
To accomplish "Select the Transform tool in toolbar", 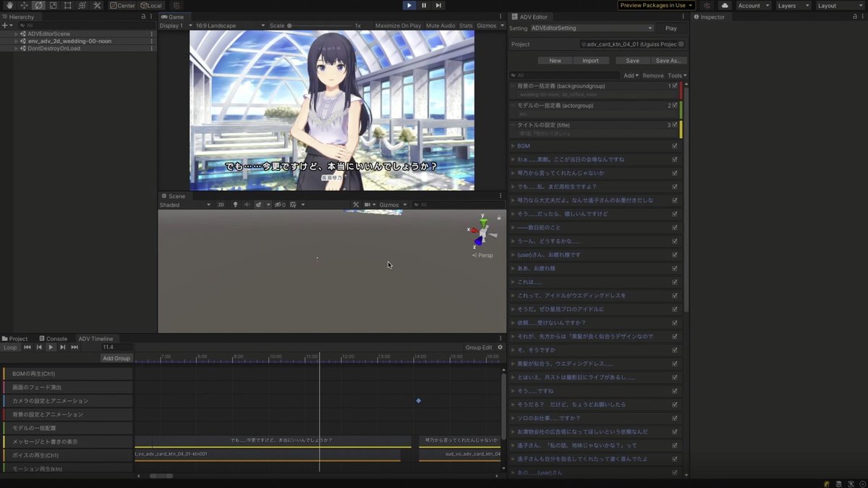I will pos(82,5).
